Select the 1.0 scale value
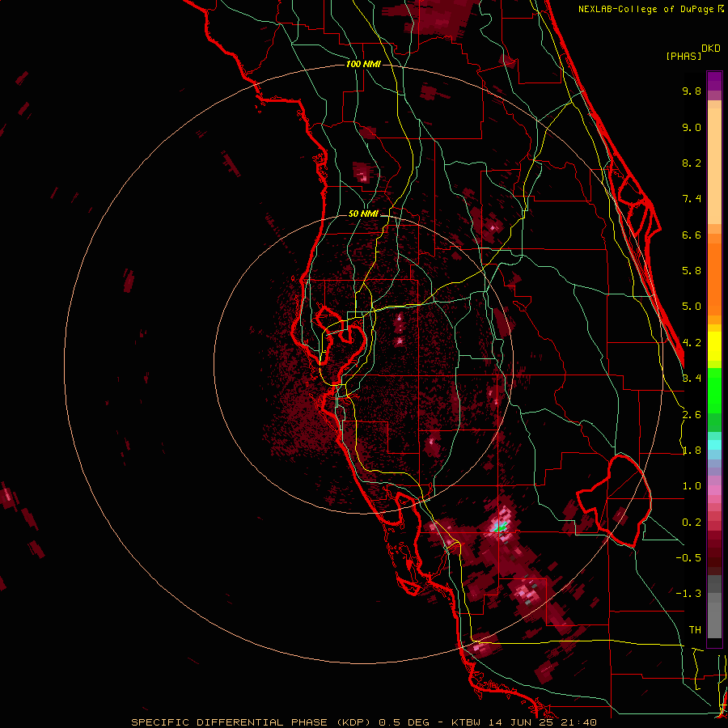Screen dimensions: 728x728 click(692, 486)
